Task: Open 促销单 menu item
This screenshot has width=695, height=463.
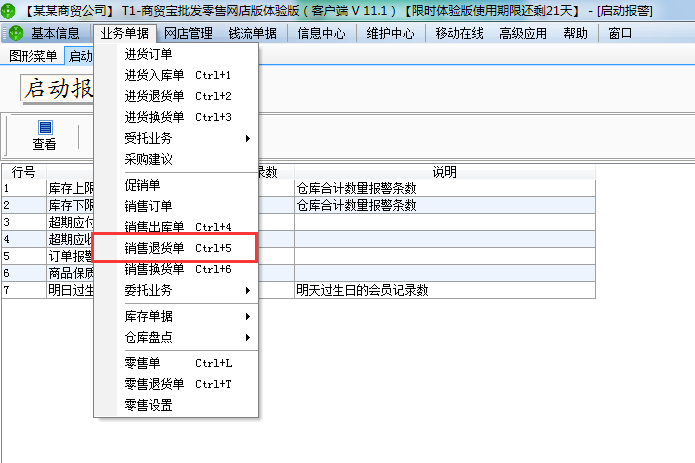Action: point(176,185)
